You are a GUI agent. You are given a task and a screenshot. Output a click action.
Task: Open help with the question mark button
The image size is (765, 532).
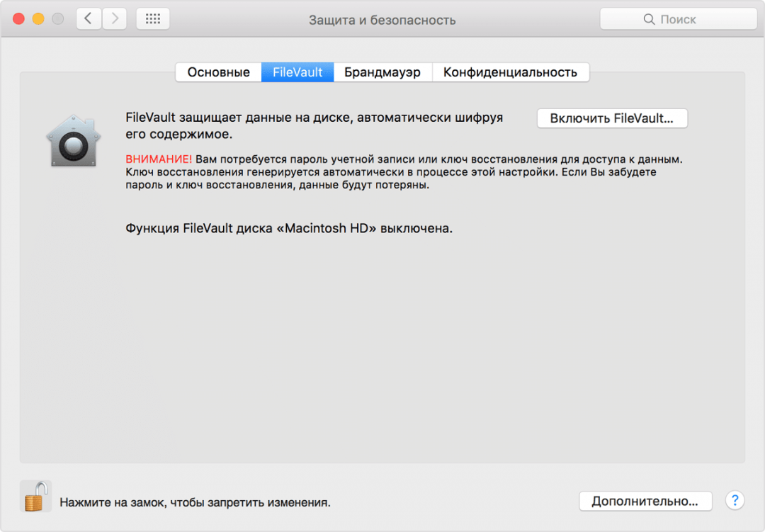pos(735,501)
